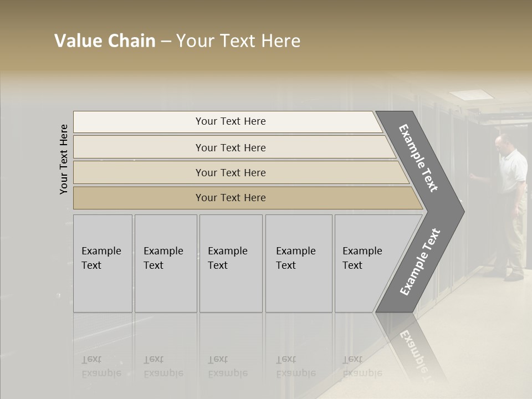
Task: Click the lower dark arrow 'Example Text' label
Action: tap(420, 262)
